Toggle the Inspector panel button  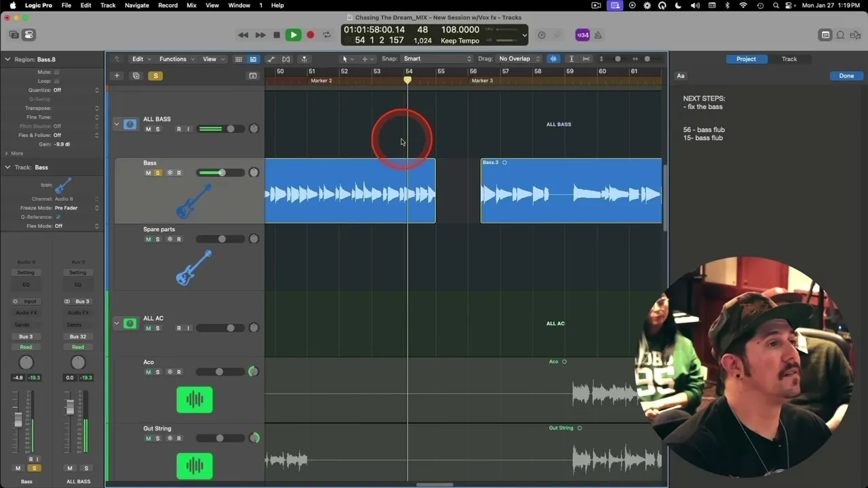pos(28,35)
